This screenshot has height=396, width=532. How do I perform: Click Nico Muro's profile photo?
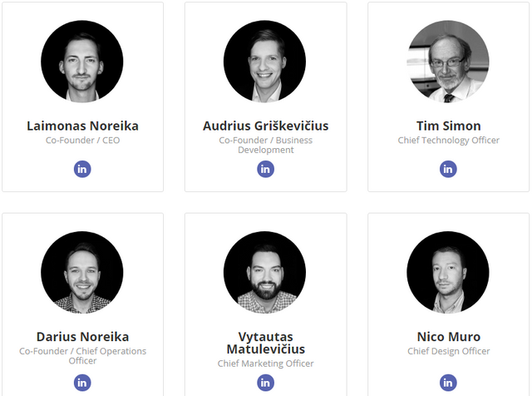(x=448, y=272)
